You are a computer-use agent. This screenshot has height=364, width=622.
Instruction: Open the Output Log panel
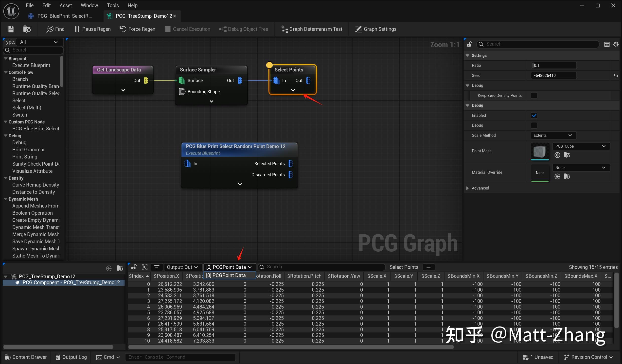click(x=71, y=357)
